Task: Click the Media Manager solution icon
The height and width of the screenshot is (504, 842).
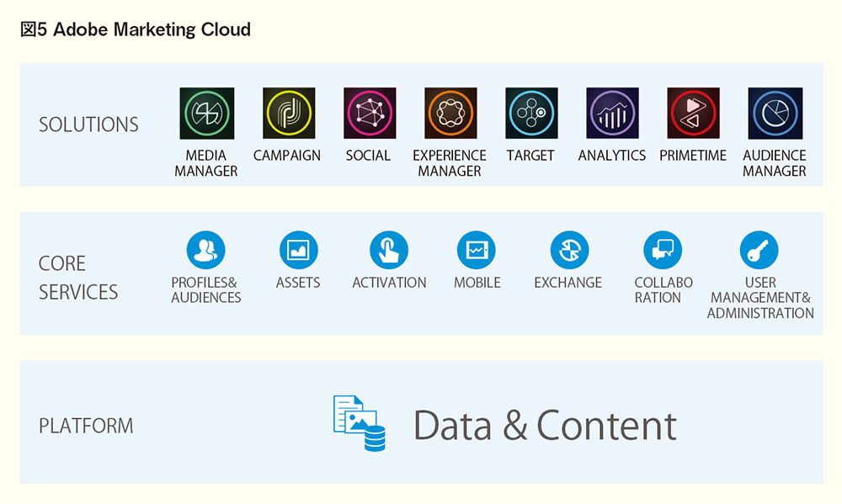Action: pyautogui.click(x=207, y=114)
